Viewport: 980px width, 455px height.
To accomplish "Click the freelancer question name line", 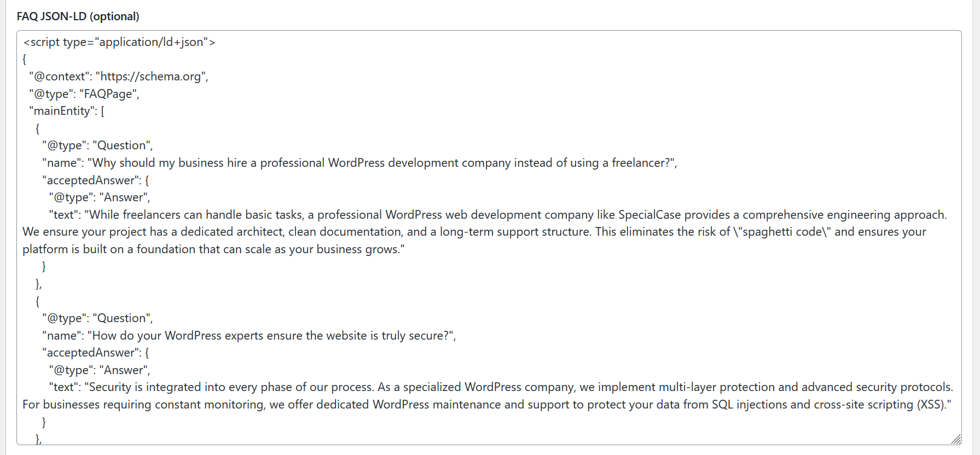I will coord(359,163).
